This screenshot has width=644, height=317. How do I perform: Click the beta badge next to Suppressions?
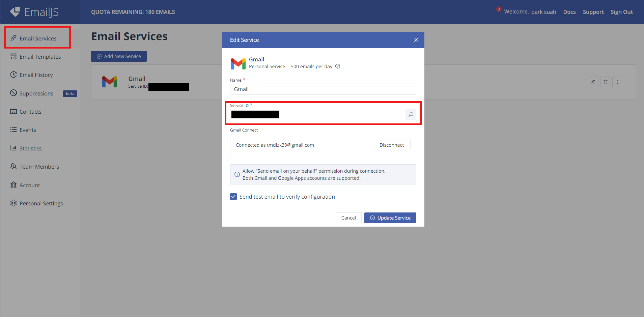[x=70, y=94]
